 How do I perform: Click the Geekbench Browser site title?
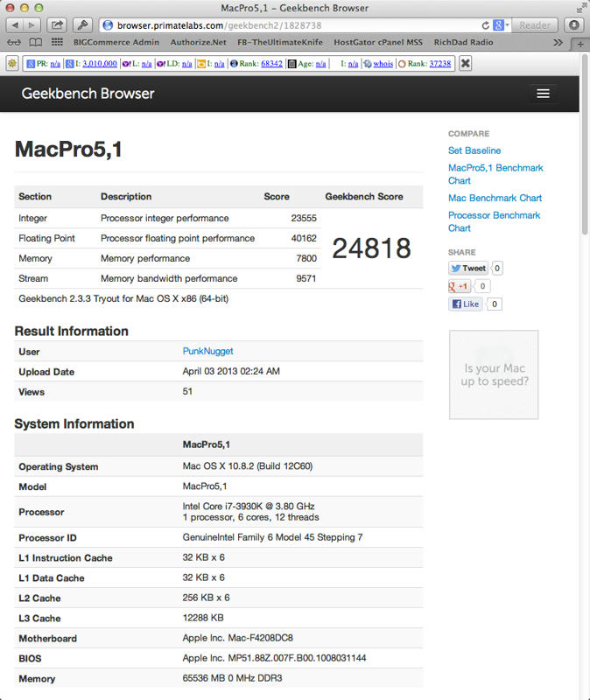pyautogui.click(x=88, y=94)
